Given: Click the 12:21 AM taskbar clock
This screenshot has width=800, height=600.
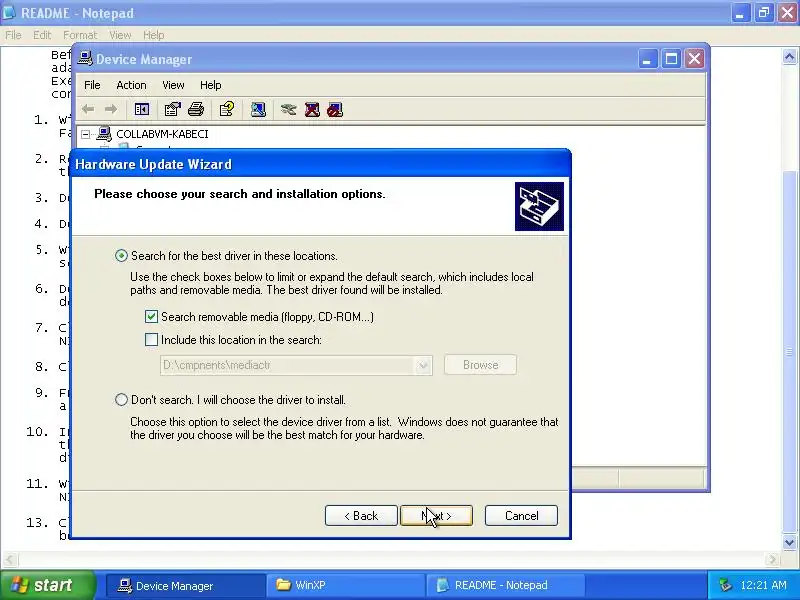Looking at the screenshot, I should pyautogui.click(x=763, y=585).
